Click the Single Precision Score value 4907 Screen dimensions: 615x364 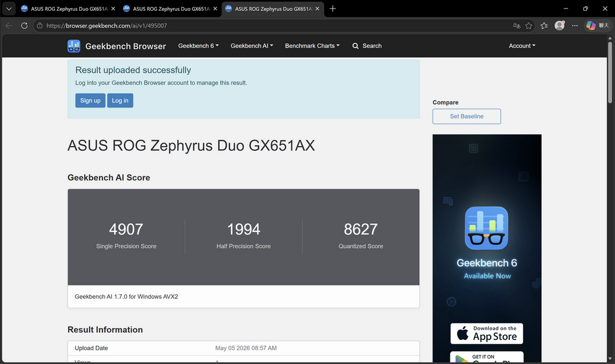[x=126, y=229]
